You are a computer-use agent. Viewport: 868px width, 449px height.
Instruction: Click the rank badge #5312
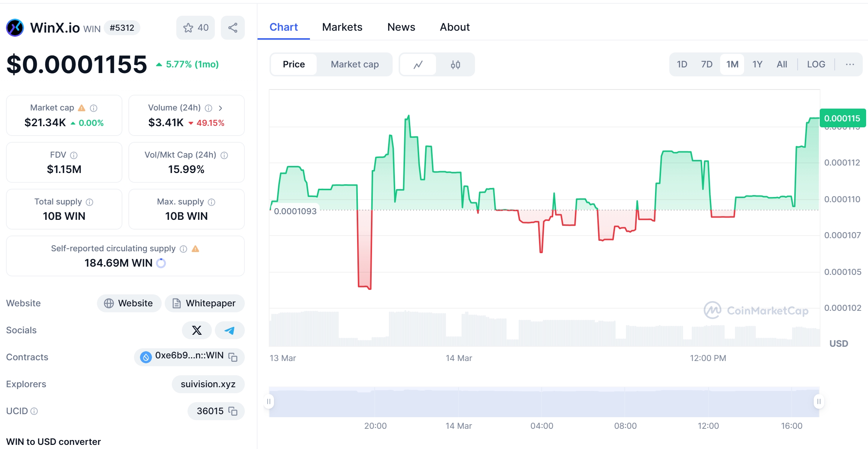coord(122,28)
